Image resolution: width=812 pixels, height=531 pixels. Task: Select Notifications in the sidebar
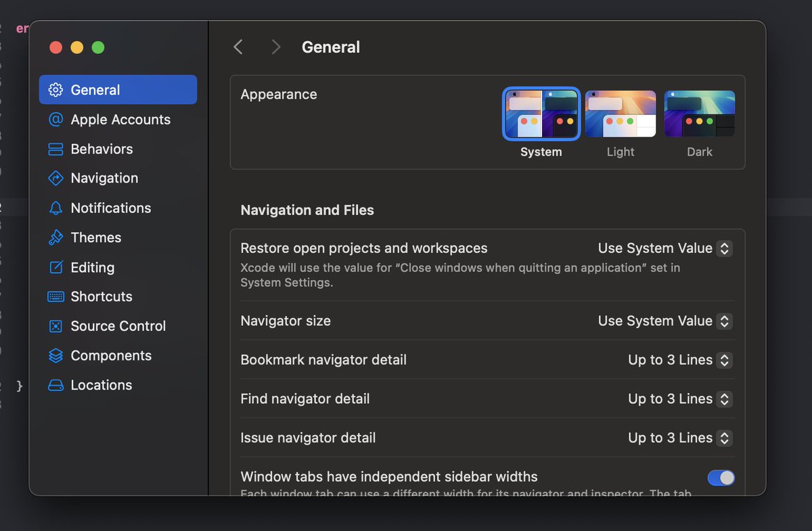[x=118, y=208]
